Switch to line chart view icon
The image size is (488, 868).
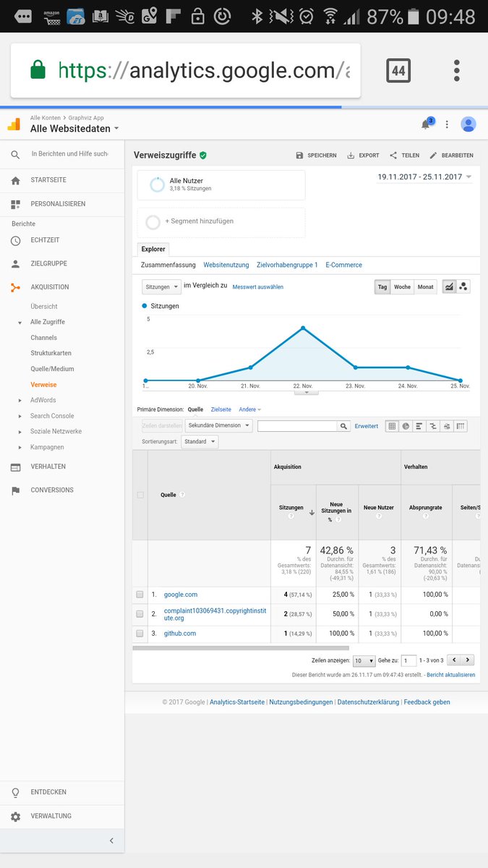pos(449,287)
